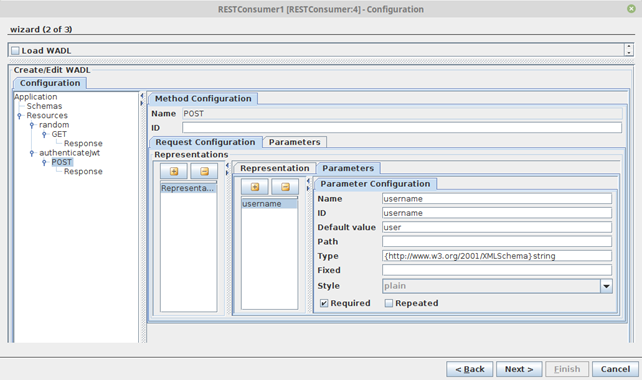The height and width of the screenshot is (380, 642).
Task: Collapse the Resources tree node
Action: (19, 116)
